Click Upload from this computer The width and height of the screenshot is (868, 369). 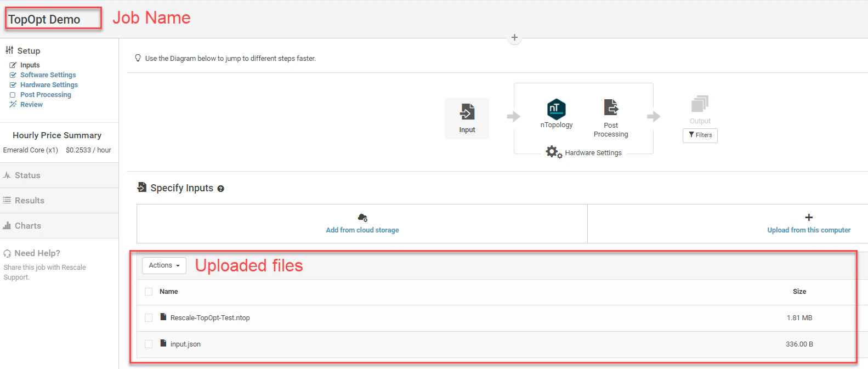[x=809, y=230]
